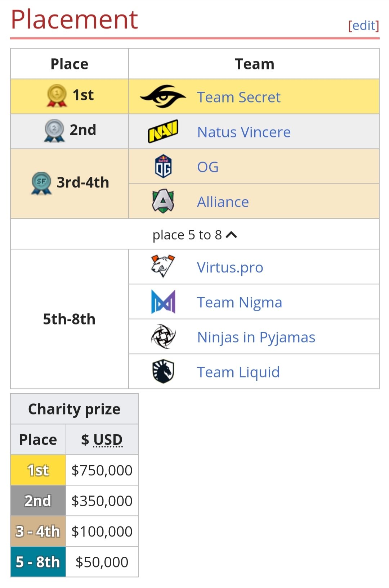Click the yellow 1st charity prize cell
This screenshot has height=588, width=389.
click(x=38, y=470)
